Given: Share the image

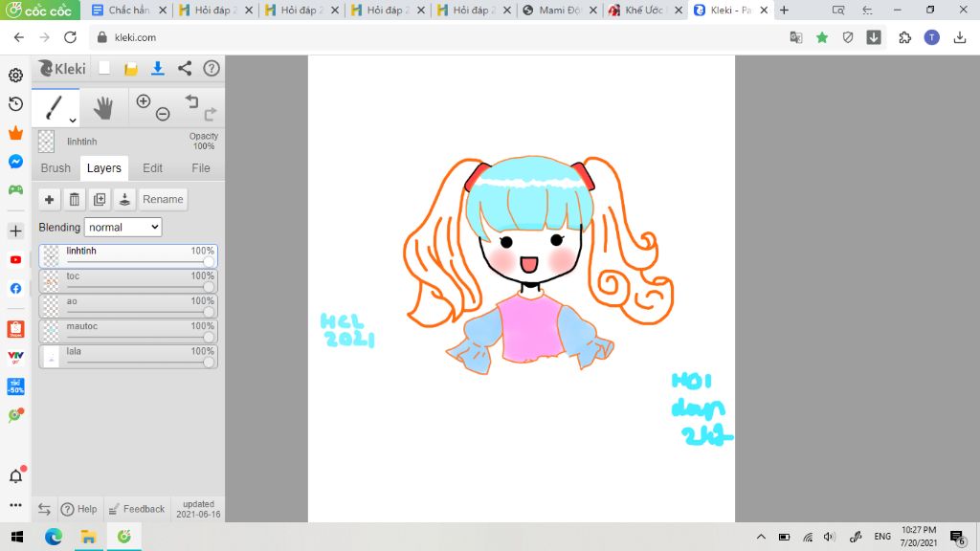Looking at the screenshot, I should (x=185, y=68).
